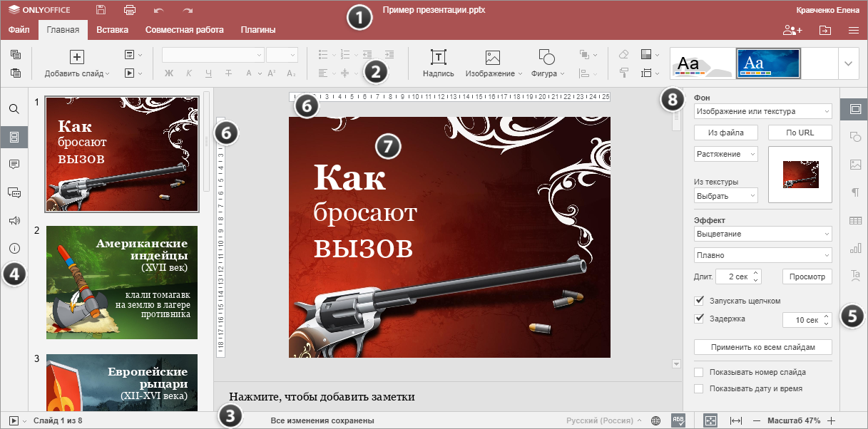Click the Fit to slide icon in the status bar
Screen dimensions: 868x429
tap(710, 420)
